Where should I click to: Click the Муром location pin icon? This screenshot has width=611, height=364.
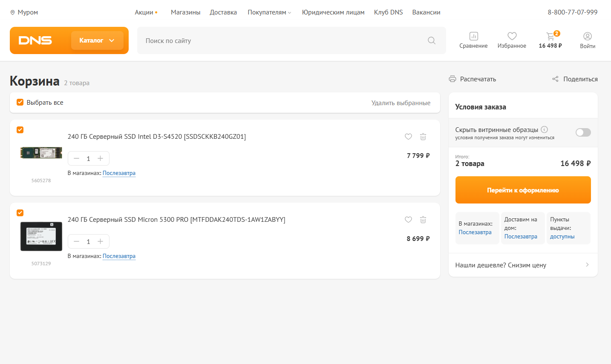click(x=12, y=12)
